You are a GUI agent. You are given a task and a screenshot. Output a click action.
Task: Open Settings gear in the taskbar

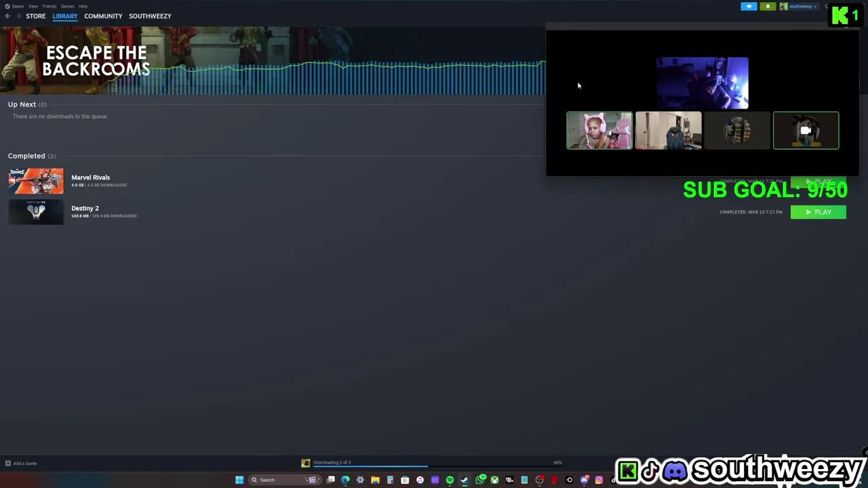(360, 480)
